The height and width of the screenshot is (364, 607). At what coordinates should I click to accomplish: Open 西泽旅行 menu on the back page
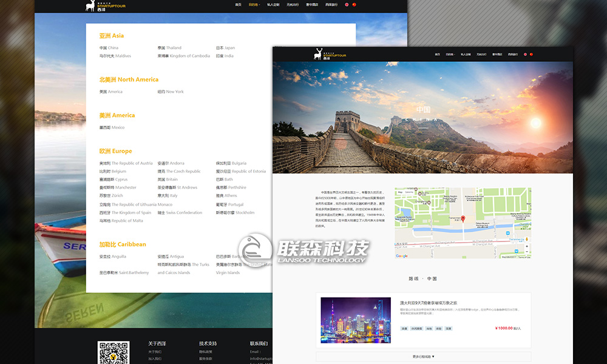pos(331,5)
